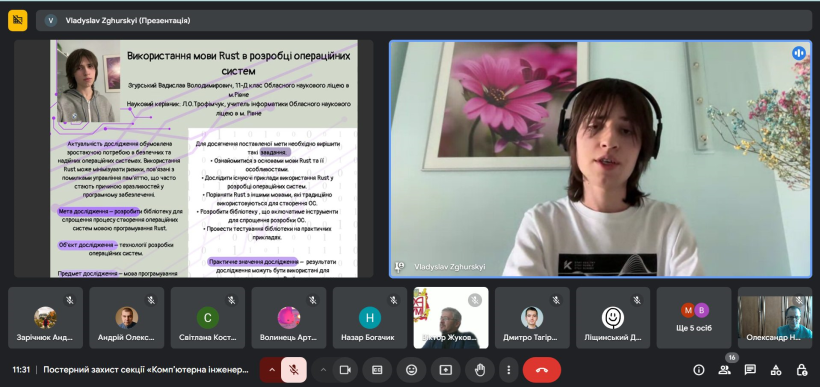Turn on the camera
This screenshot has height=387, width=820.
pyautogui.click(x=345, y=370)
